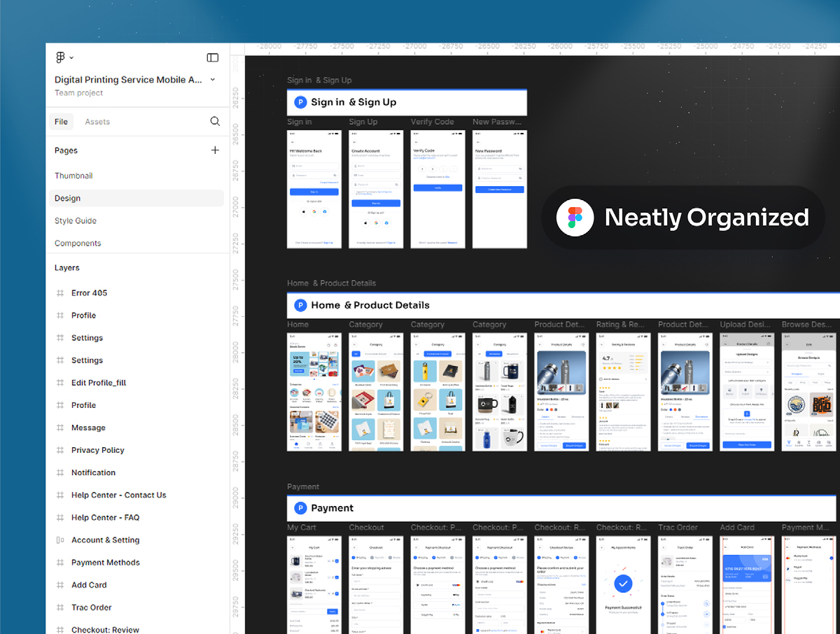Viewport: 840px width, 634px height.
Task: Click the auto-layout icon beside Account & Setting
Action: click(60, 540)
